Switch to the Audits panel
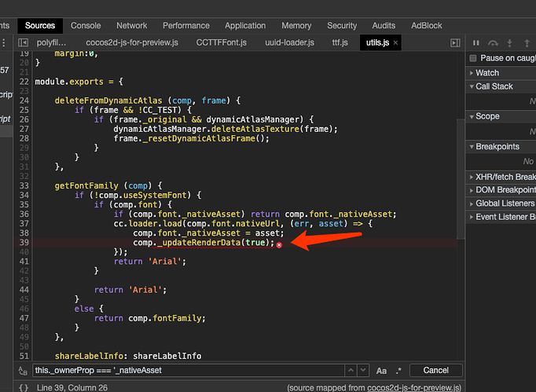The width and height of the screenshot is (536, 392). click(384, 26)
